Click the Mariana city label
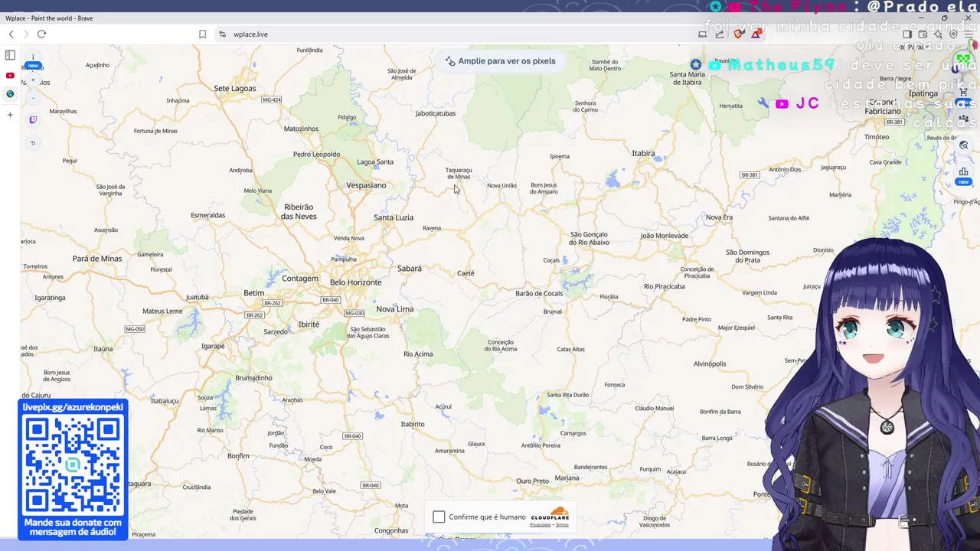 click(567, 478)
